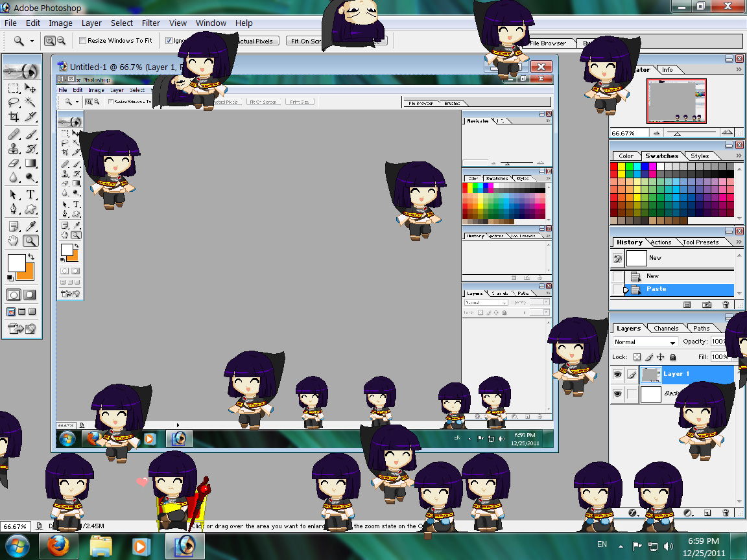This screenshot has height=560, width=747.
Task: Select the Hand tool
Action: [x=14, y=241]
